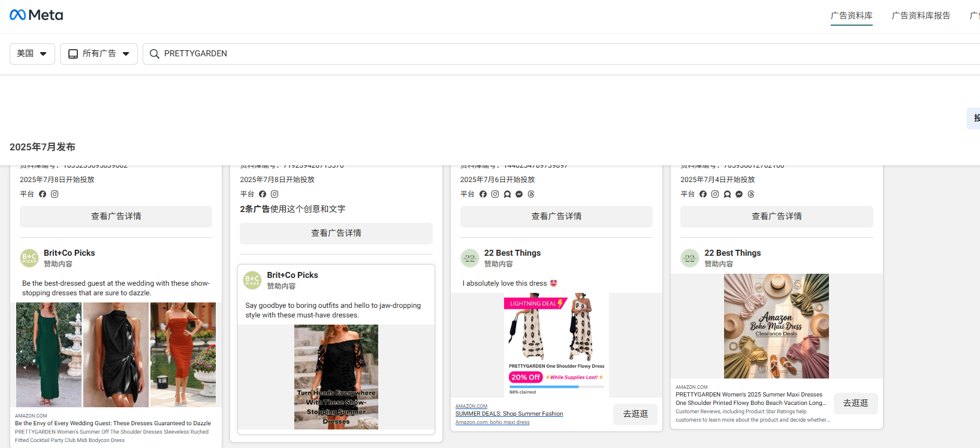Click 22 Best Things name on 'absolutely love' ad

click(x=512, y=253)
